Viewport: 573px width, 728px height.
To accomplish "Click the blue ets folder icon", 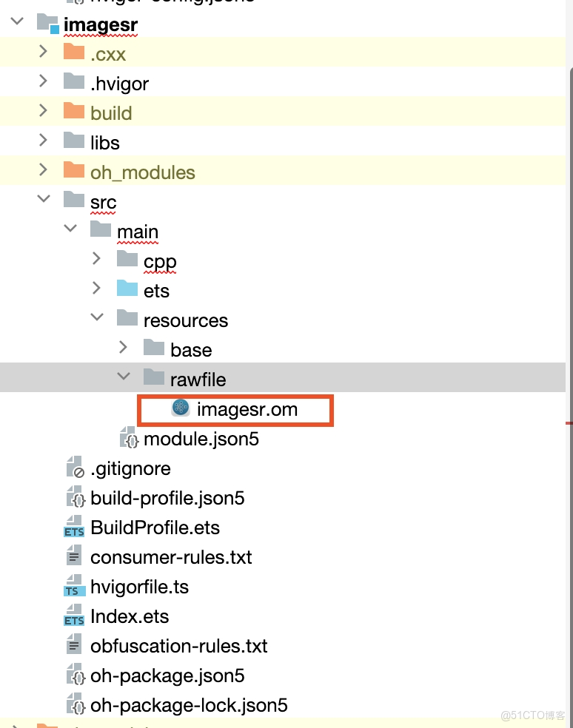I will pyautogui.click(x=127, y=291).
